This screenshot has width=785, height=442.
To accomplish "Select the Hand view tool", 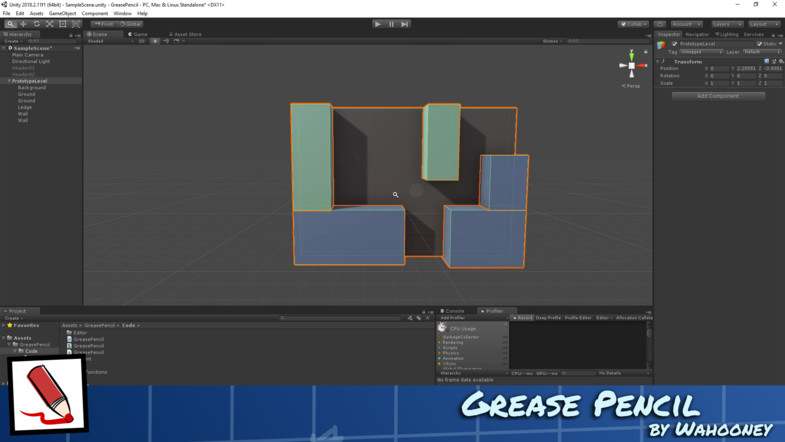I will (x=11, y=24).
